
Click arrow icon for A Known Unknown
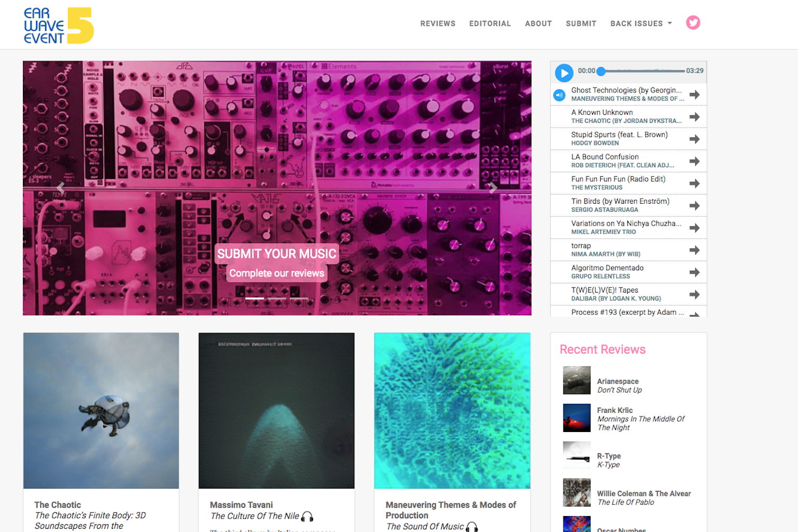click(694, 117)
